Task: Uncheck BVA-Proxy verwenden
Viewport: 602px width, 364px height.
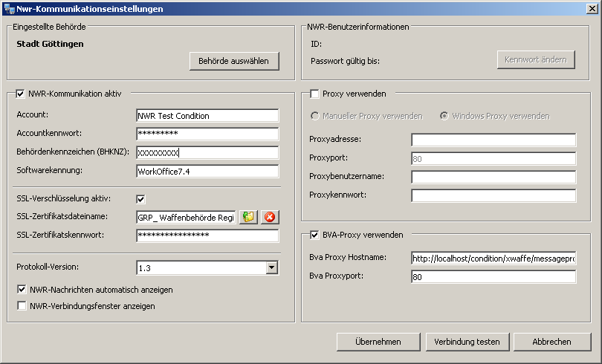Action: 314,235
